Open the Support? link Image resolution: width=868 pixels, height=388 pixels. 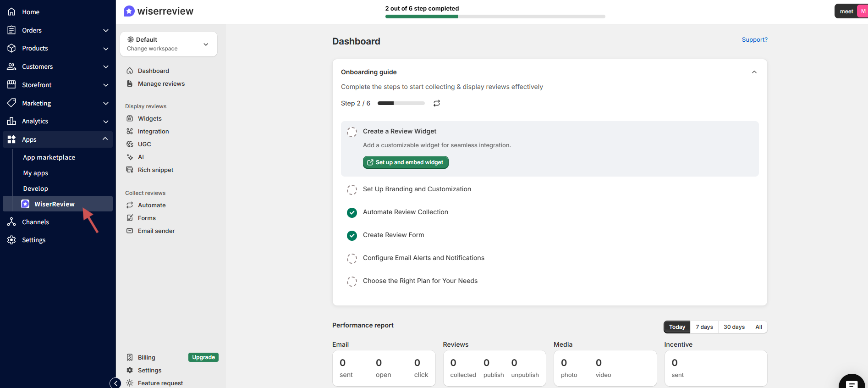pos(754,40)
